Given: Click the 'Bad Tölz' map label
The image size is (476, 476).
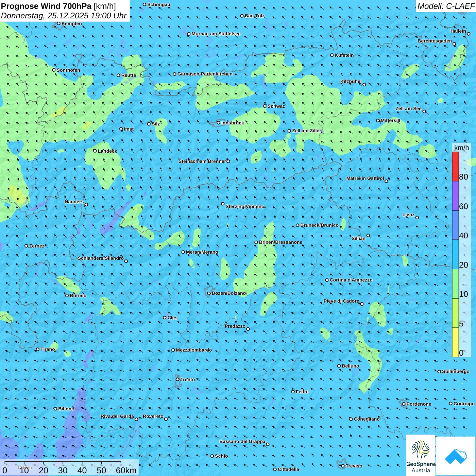Looking at the screenshot, I should click(x=254, y=16).
